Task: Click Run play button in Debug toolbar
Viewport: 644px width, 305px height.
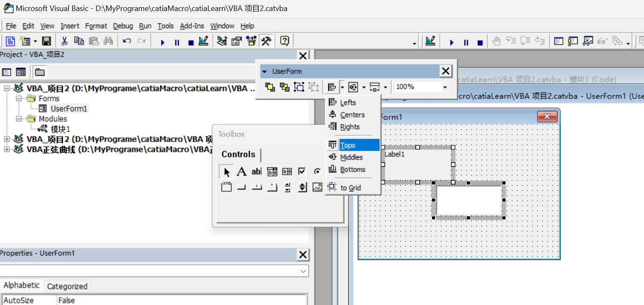Action: 452,42
